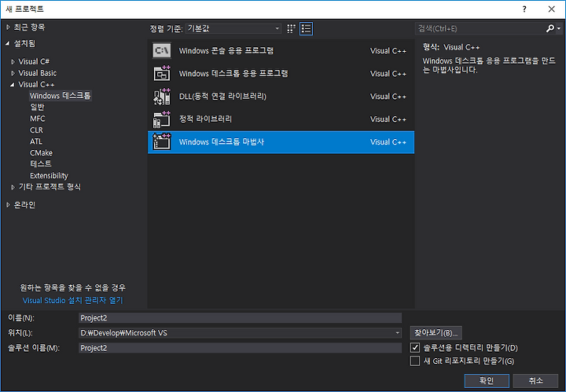Switch to medium icons list view

[x=306, y=28]
